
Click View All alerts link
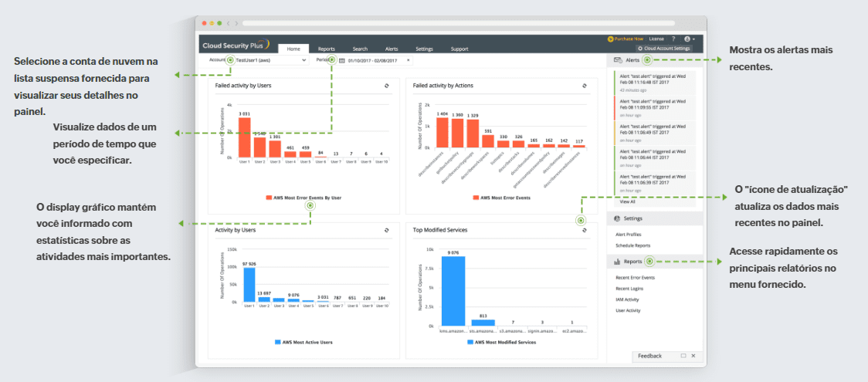coord(628,201)
